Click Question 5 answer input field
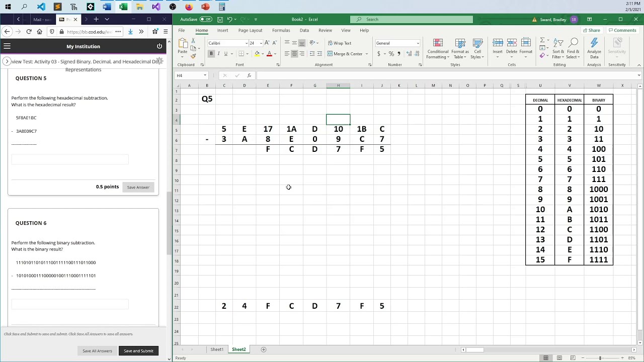Image resolution: width=644 pixels, height=362 pixels. 70,159
